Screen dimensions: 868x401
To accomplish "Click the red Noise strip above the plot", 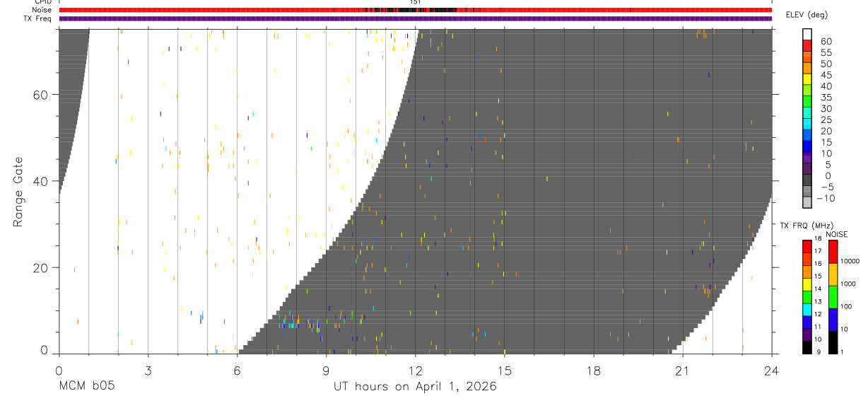I will (x=415, y=10).
